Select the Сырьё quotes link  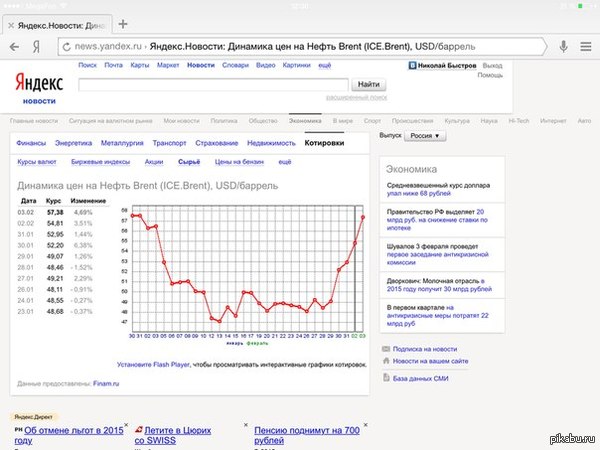[x=189, y=162]
